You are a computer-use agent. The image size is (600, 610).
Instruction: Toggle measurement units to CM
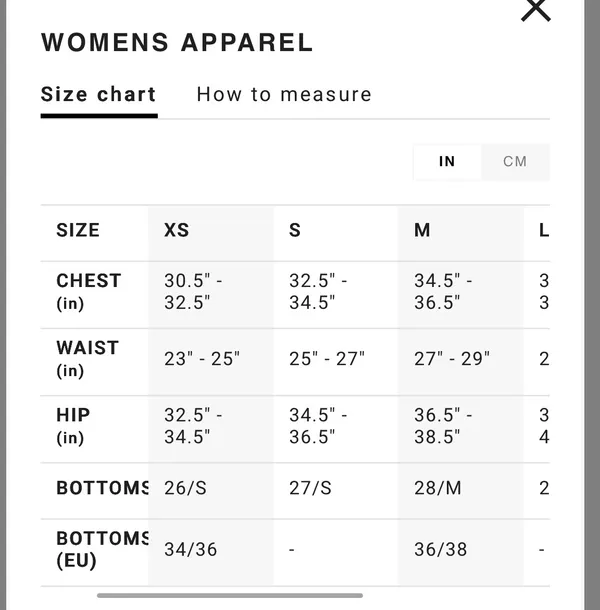point(515,161)
